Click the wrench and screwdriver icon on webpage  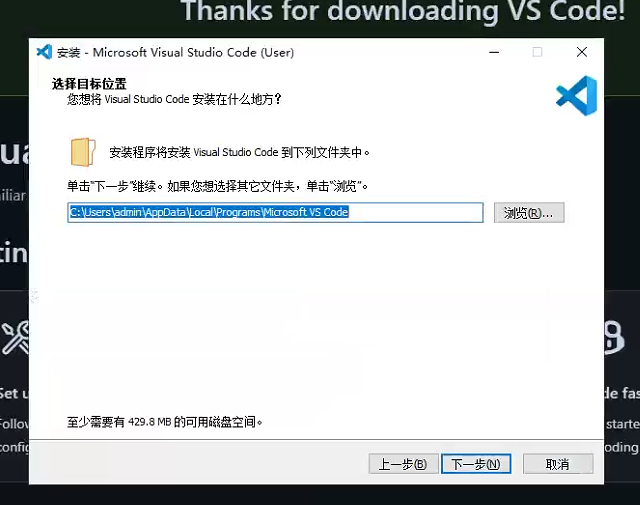[15, 339]
